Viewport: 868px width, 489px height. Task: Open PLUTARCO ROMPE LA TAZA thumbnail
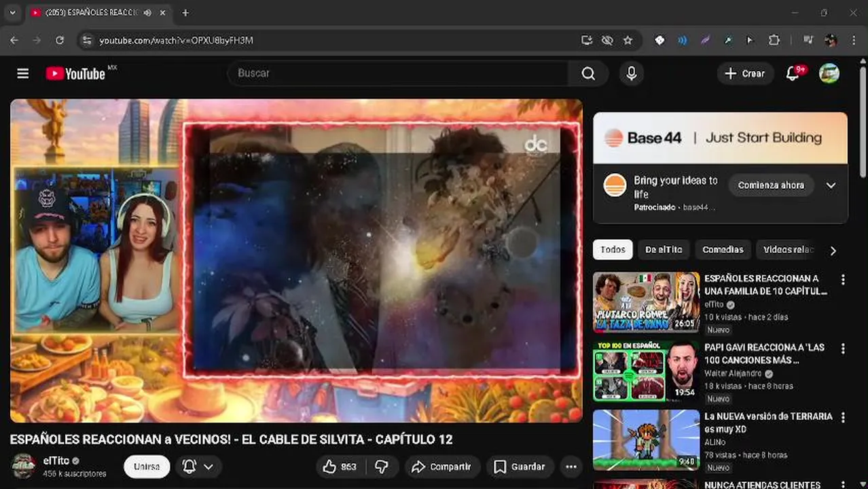coord(646,303)
